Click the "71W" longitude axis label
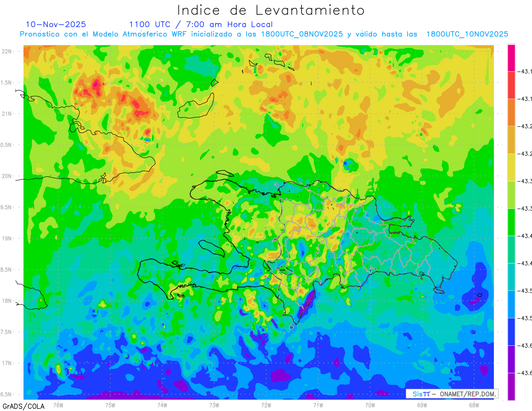The width and height of the screenshot is (532, 411). [x=318, y=405]
